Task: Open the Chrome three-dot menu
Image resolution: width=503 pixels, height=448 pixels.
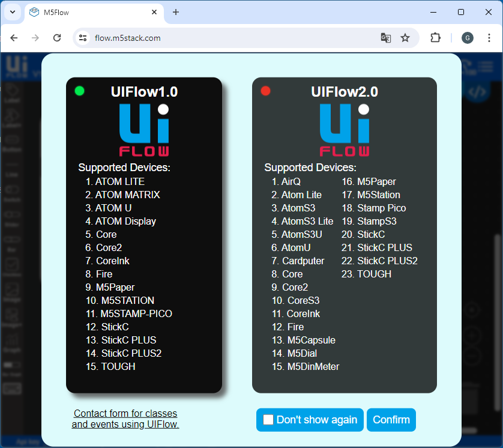Action: pyautogui.click(x=489, y=38)
